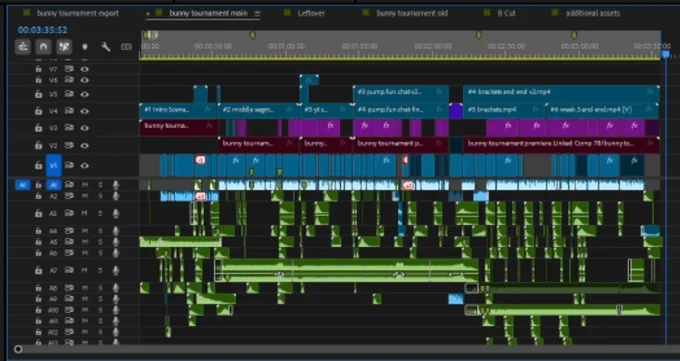Mute audio track A3
The image size is (680, 361).
tap(85, 213)
